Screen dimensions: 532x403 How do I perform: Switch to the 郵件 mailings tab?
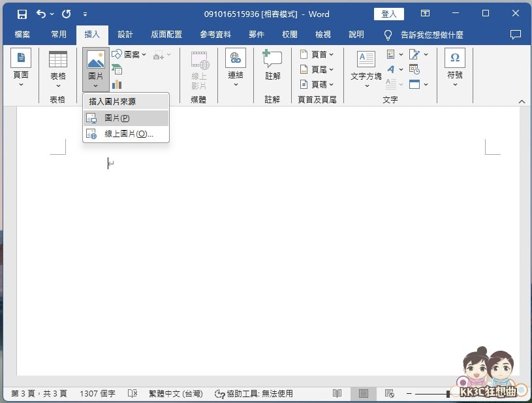(x=257, y=34)
